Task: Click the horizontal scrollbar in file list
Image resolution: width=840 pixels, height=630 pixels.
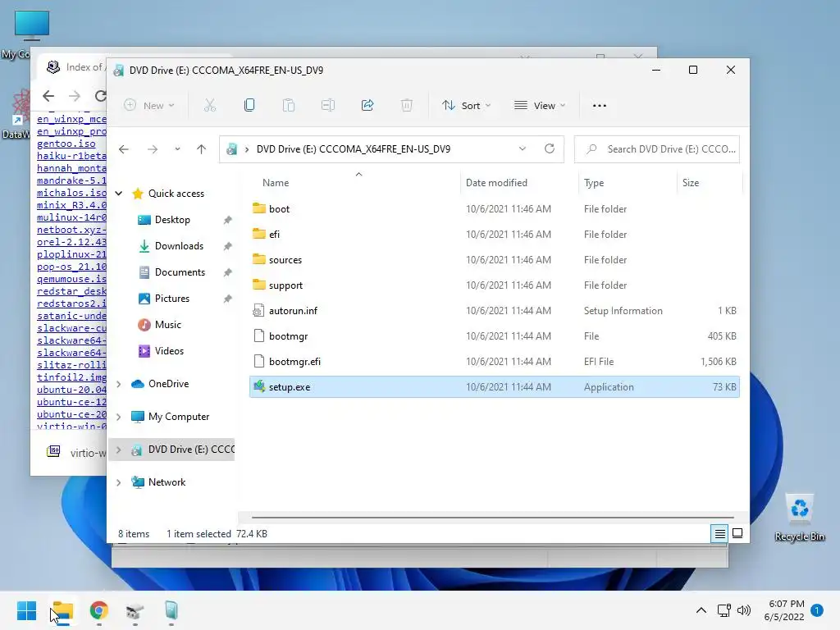Action: (x=492, y=518)
